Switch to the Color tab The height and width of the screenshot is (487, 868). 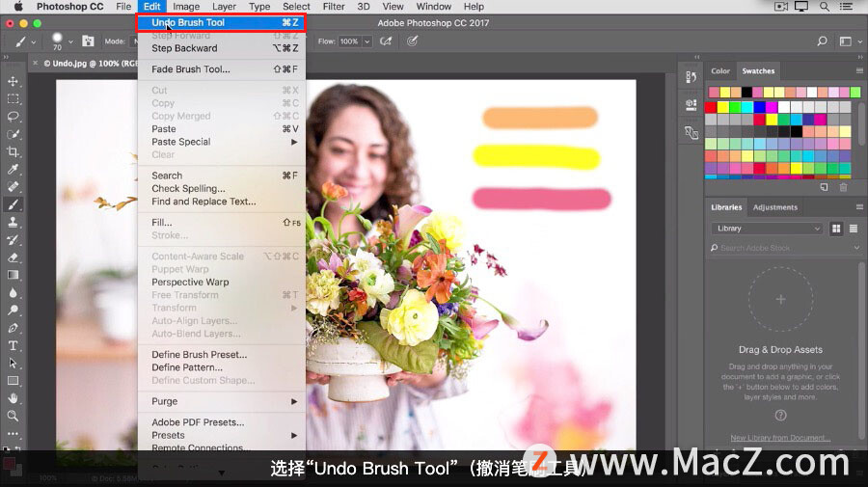pos(720,70)
